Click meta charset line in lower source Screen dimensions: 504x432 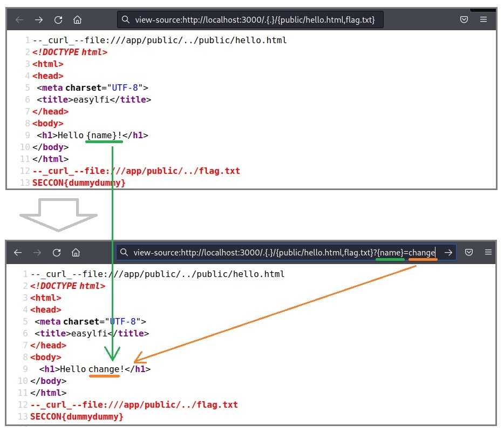point(90,322)
